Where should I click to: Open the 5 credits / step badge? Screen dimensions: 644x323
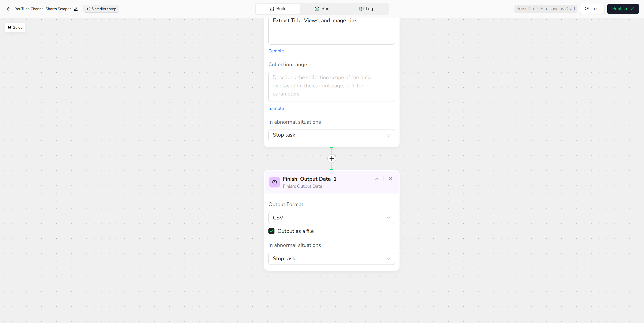[x=101, y=9]
